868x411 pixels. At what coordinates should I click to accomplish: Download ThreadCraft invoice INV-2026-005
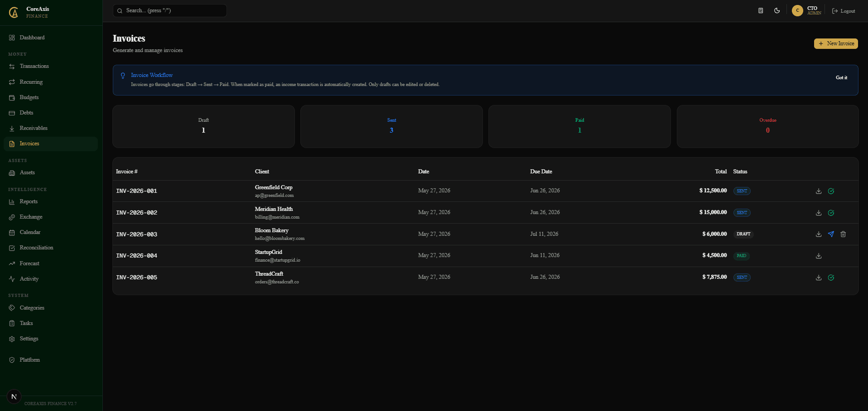pyautogui.click(x=819, y=277)
